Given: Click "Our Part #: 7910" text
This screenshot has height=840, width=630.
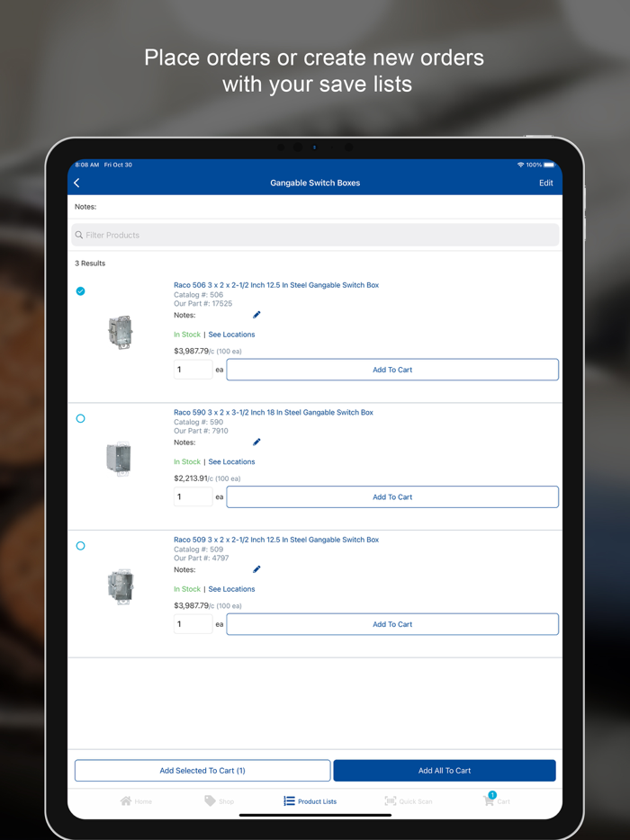Looking at the screenshot, I should click(x=201, y=431).
